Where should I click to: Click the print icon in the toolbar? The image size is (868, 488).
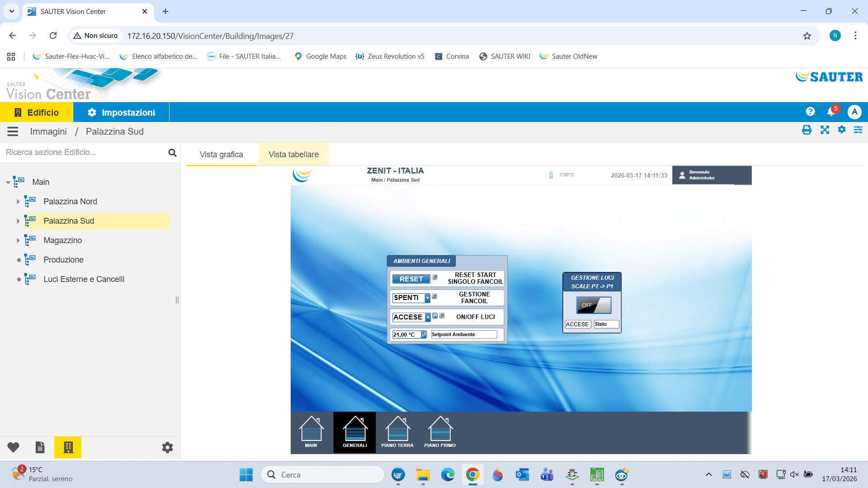(x=807, y=130)
